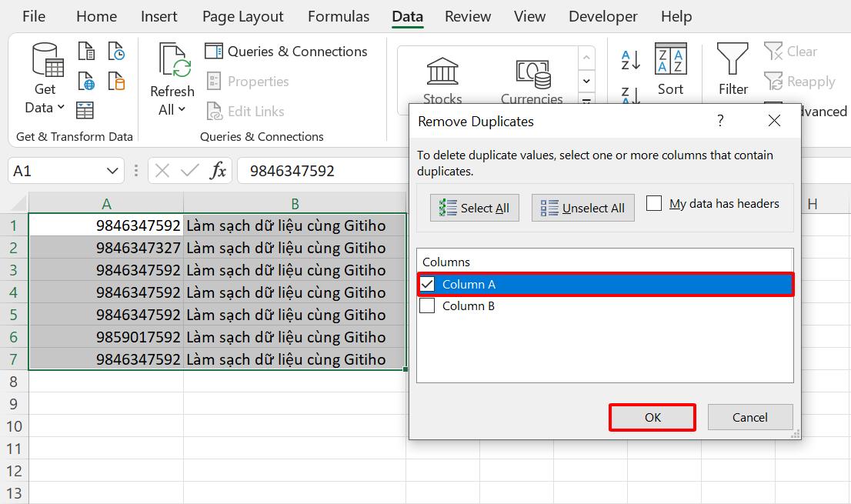Open the Name Box dropdown
851x504 pixels.
tap(112, 171)
